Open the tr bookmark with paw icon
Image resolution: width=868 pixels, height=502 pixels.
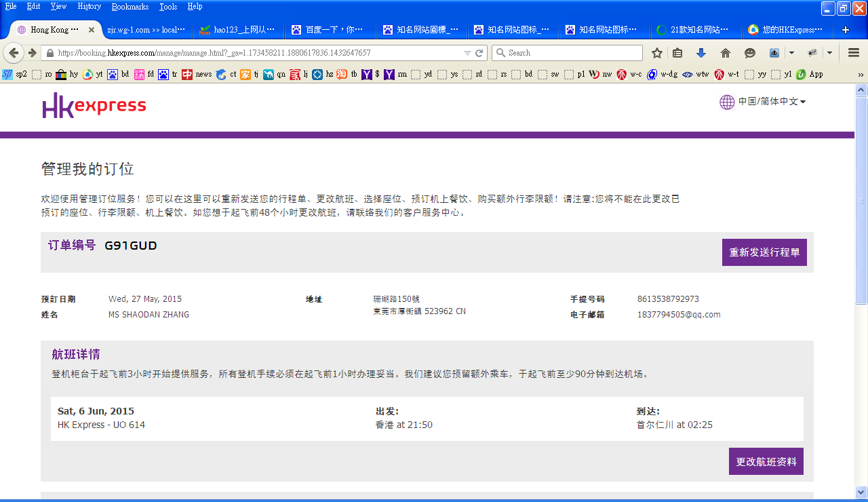click(x=167, y=75)
